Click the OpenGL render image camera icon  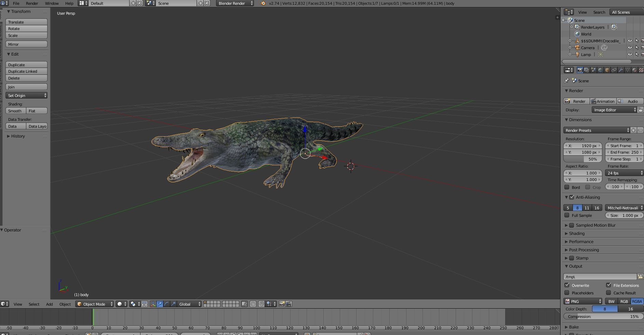click(x=282, y=304)
